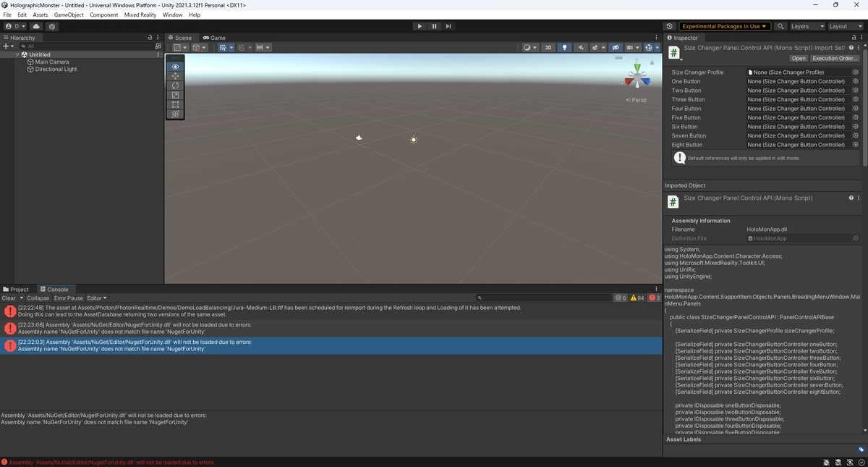Toggle hidden objects visibility button
Screen dimensions: 868x467
(616, 47)
